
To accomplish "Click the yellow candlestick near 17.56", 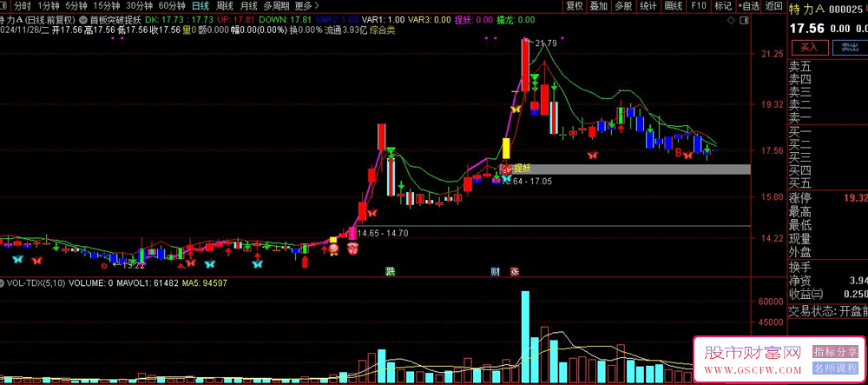I will coord(505,149).
